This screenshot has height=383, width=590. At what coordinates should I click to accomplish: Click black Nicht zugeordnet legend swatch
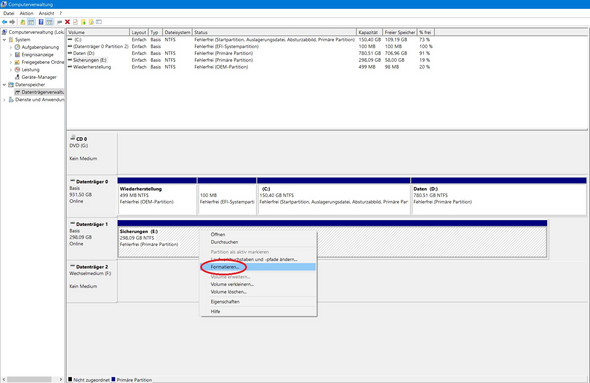[x=70, y=379]
